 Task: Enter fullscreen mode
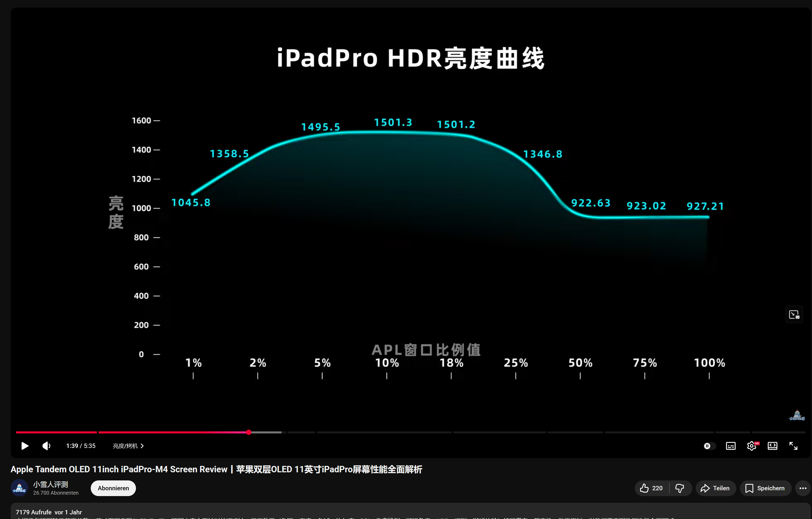coord(793,446)
